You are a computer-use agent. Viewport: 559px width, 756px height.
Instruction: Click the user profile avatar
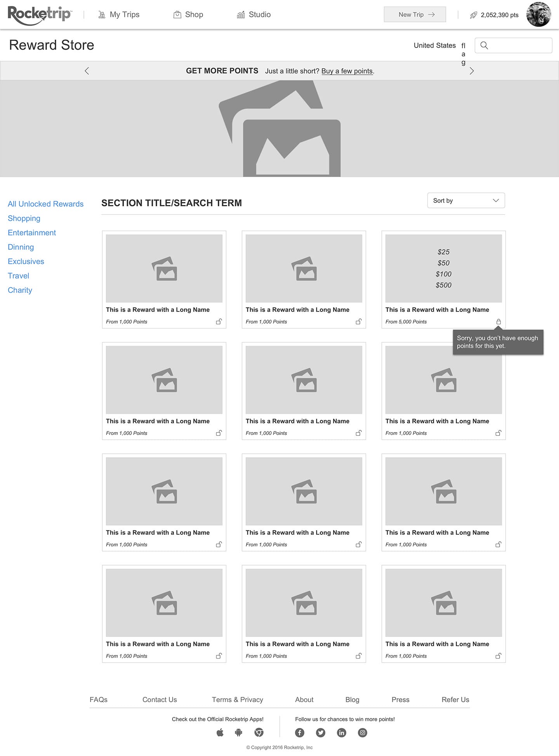[538, 14]
